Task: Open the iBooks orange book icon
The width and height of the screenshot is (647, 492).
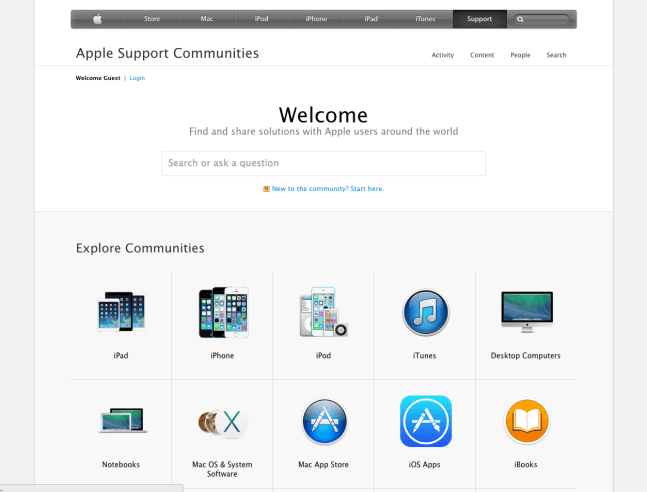Action: 527,421
